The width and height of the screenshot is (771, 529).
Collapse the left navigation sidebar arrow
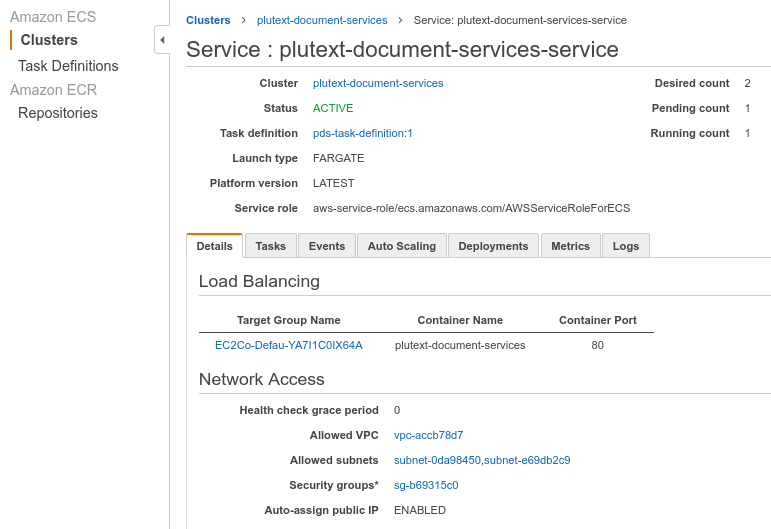tap(162, 40)
